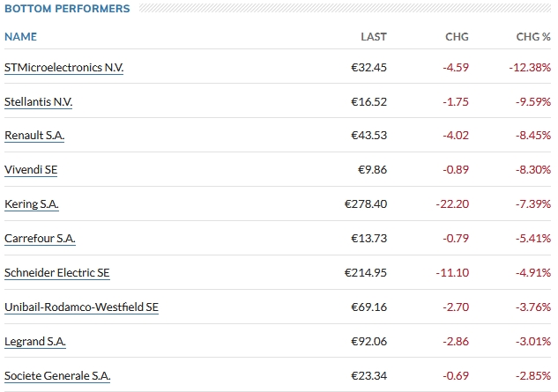Click the Bottom Performers section title
This screenshot has width=558, height=392.
(67, 9)
